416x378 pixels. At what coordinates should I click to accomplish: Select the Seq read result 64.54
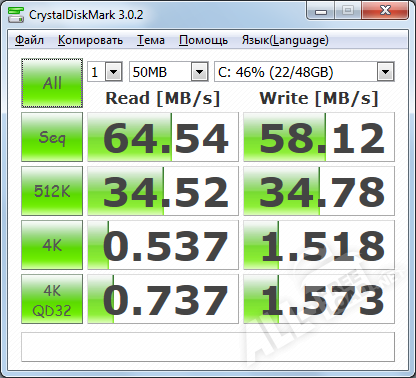[163, 137]
